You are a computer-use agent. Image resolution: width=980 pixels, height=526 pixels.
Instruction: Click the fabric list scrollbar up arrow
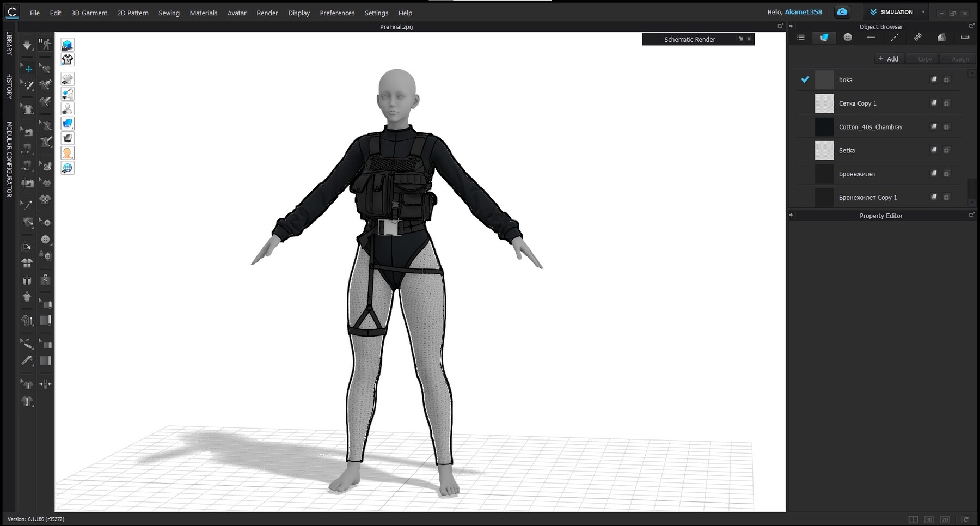(972, 72)
